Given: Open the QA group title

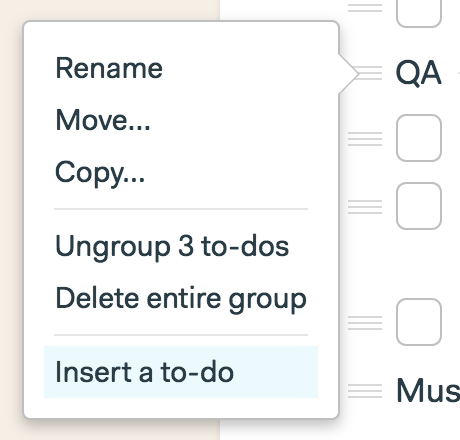Looking at the screenshot, I should [418, 73].
